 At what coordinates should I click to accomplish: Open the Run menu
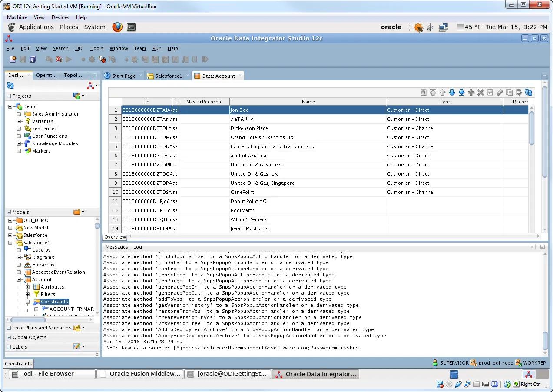pos(157,48)
